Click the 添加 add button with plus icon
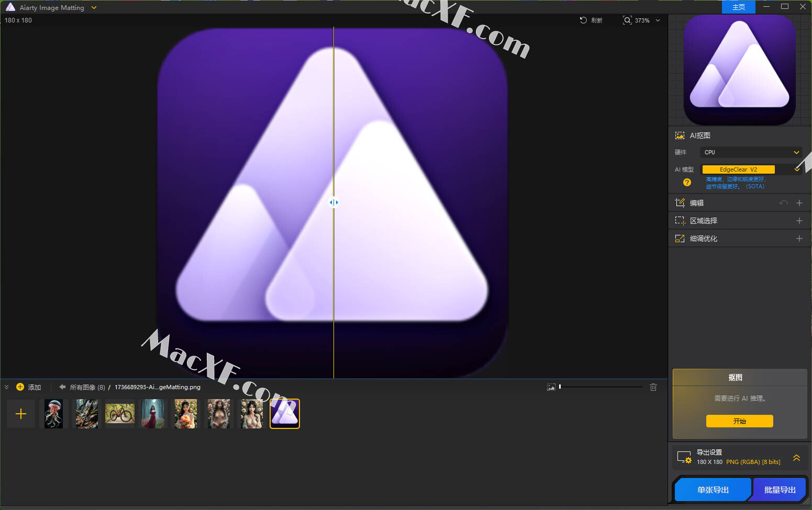The image size is (812, 510). click(x=28, y=387)
